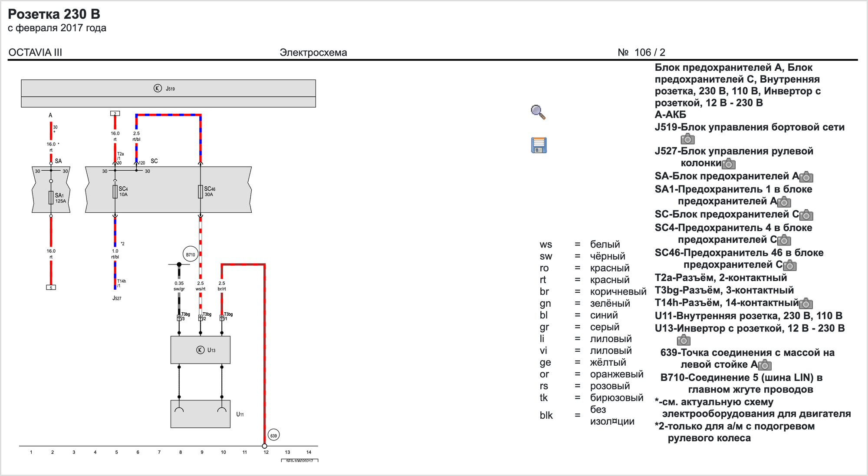Viewport: 868px width, 476px height.
Task: Click the U11 socket block in the diagram
Action: [x=201, y=414]
